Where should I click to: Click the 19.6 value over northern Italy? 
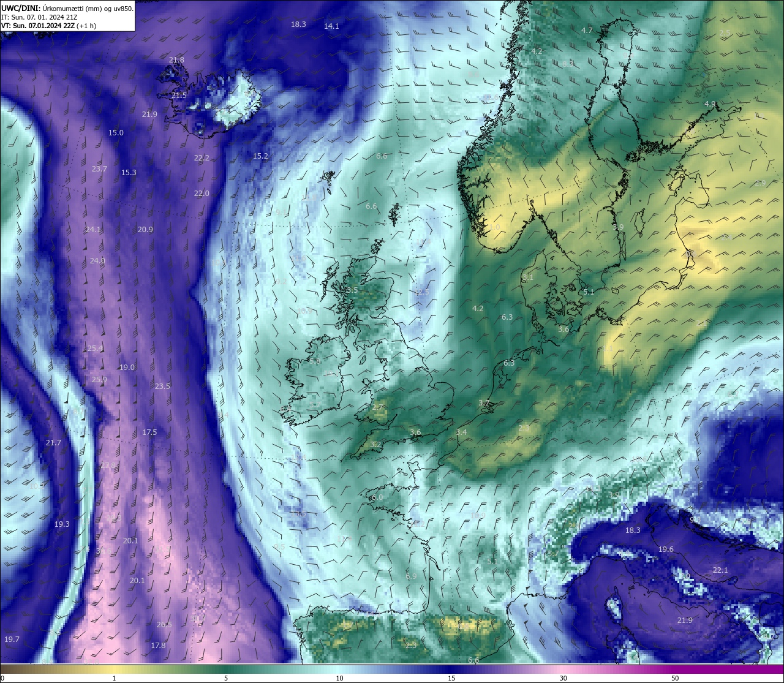(x=666, y=549)
